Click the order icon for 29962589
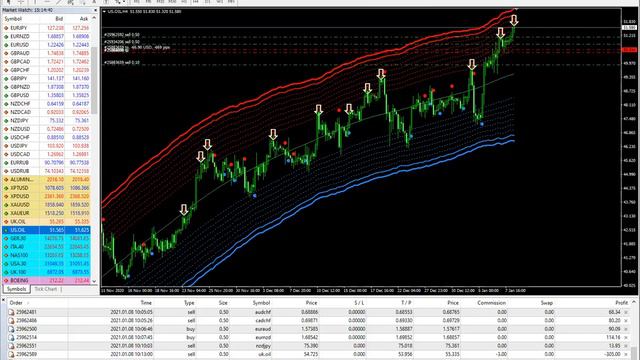 pyautogui.click(x=11, y=354)
